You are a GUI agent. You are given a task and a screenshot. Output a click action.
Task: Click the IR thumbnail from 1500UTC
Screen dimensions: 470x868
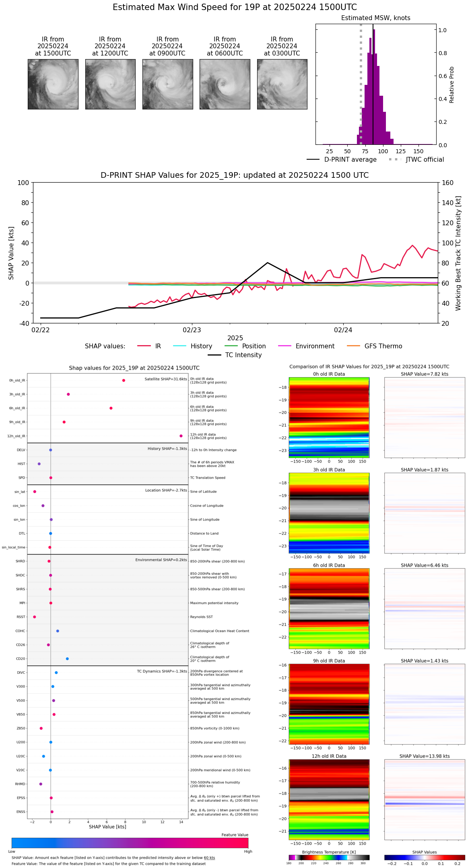[x=53, y=84]
